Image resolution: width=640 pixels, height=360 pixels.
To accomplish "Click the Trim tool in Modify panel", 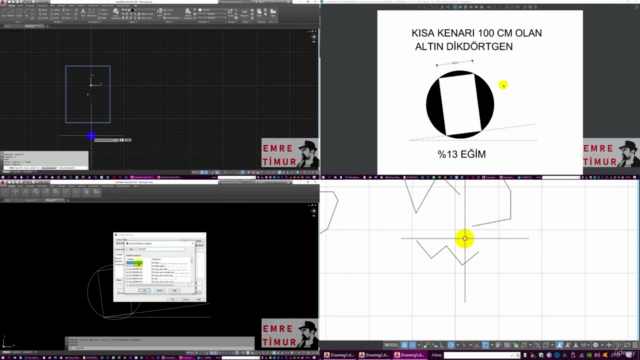I will pos(67,10).
